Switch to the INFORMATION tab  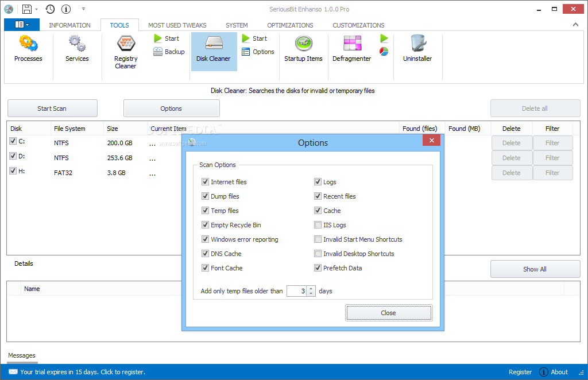point(69,25)
